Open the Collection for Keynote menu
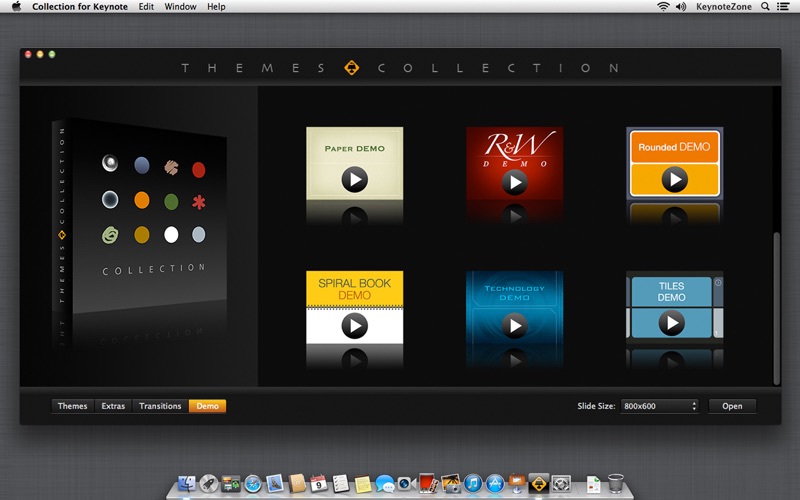800x500 pixels. (80, 7)
